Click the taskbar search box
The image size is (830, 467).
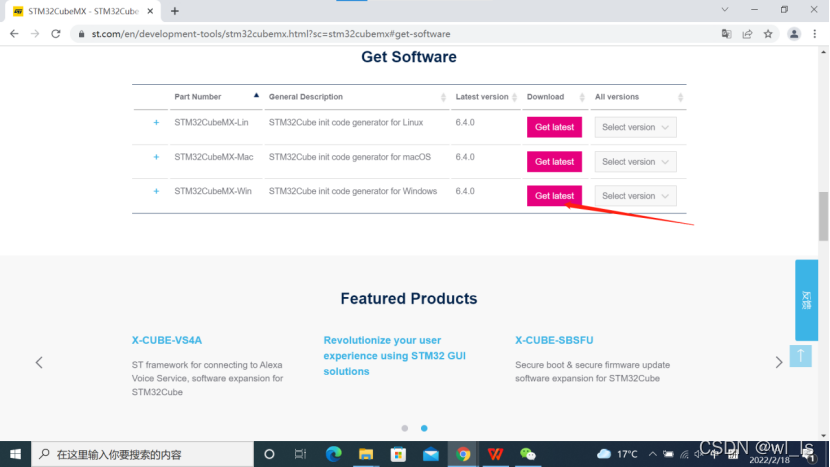coord(143,454)
